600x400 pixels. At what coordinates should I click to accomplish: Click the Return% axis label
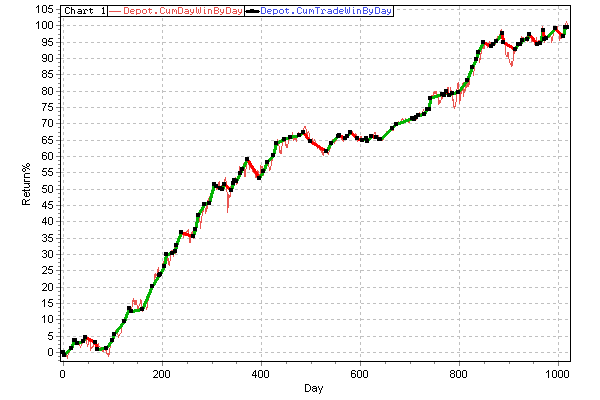(x=26, y=184)
